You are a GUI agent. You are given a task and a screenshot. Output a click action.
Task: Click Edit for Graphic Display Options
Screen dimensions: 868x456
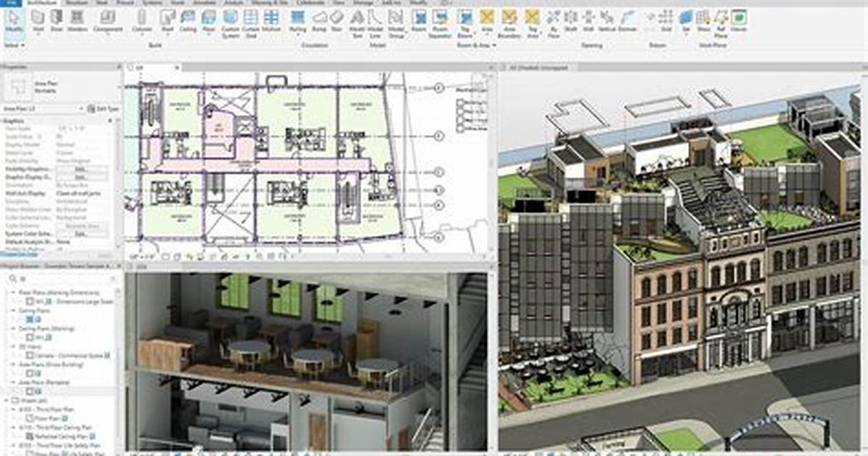(x=81, y=176)
